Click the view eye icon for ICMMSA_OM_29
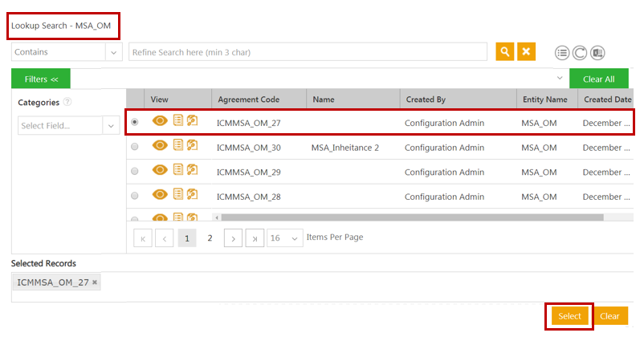 [161, 170]
